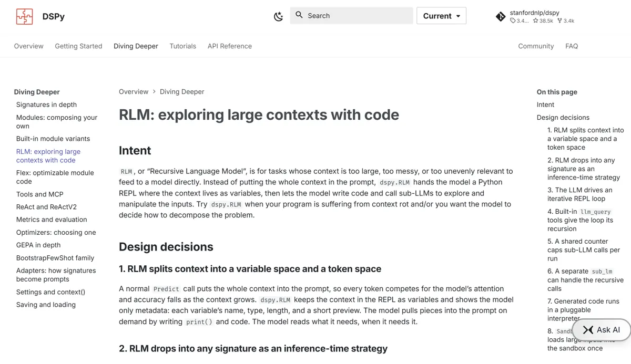The height and width of the screenshot is (364, 631).
Task: Select the Diving Deeper tab
Action: [136, 46]
